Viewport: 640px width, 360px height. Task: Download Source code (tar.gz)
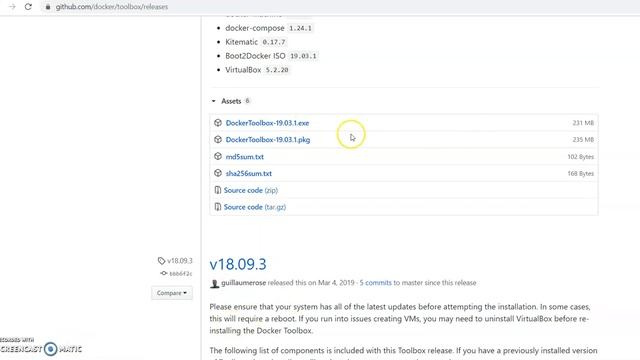click(x=255, y=207)
